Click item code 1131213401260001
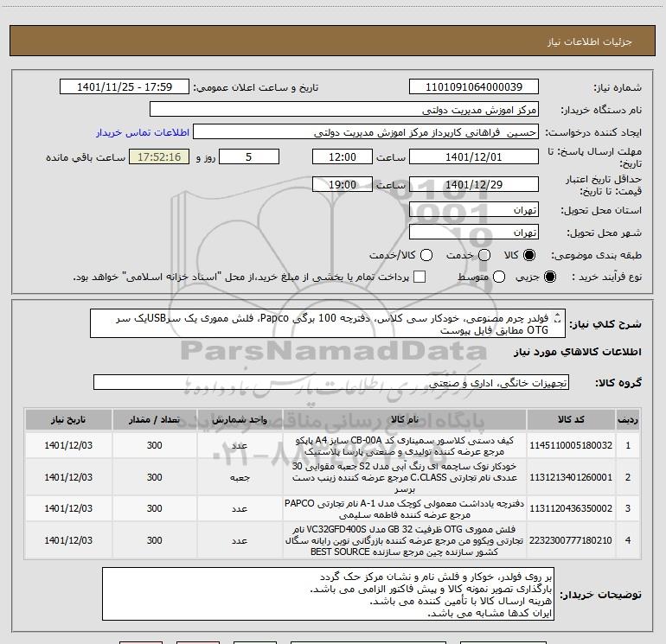 [x=571, y=477]
